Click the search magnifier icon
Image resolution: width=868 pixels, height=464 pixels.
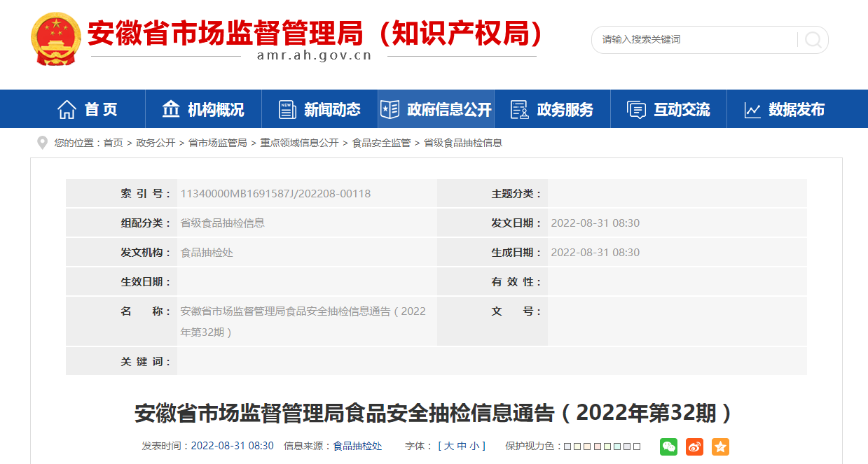(813, 40)
